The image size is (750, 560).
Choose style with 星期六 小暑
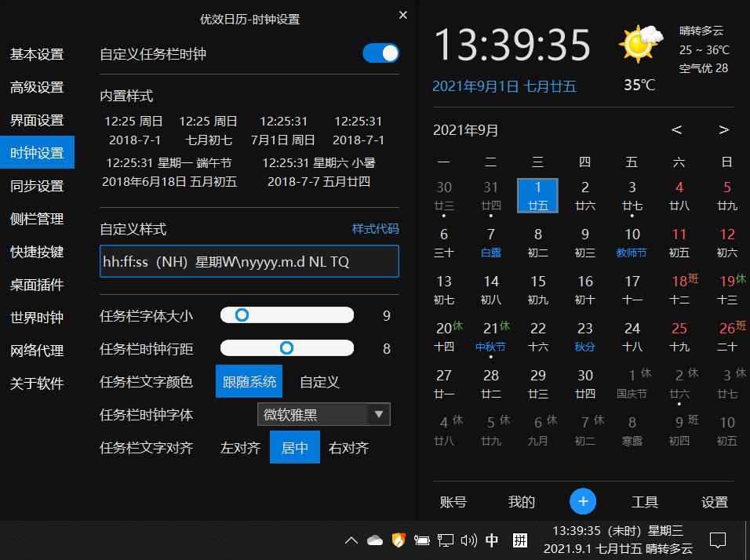point(319,173)
